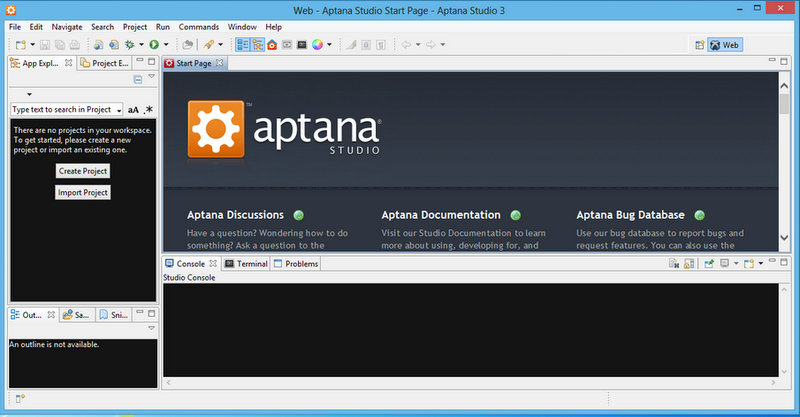Image resolution: width=800 pixels, height=417 pixels.
Task: Open the Aptana Documentation link
Action: pyautogui.click(x=441, y=215)
